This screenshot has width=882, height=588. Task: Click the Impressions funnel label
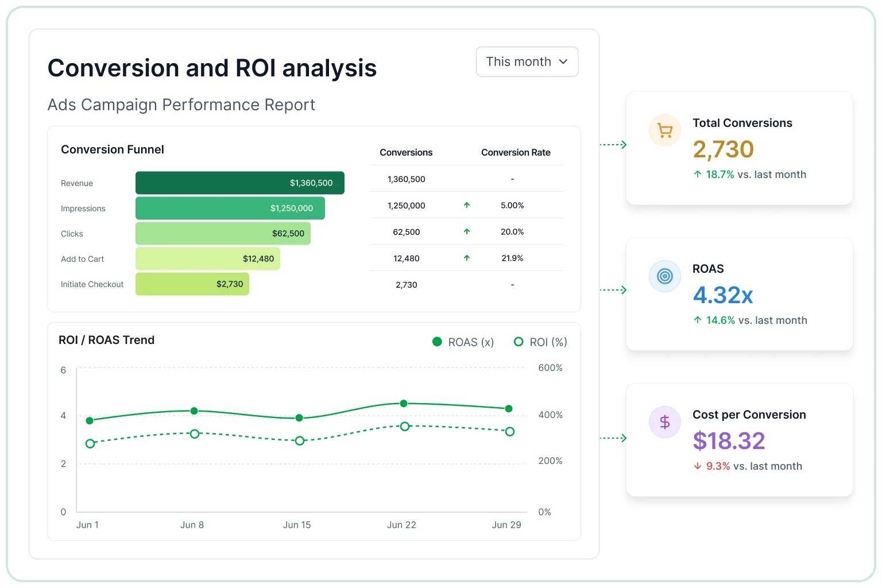(x=83, y=208)
